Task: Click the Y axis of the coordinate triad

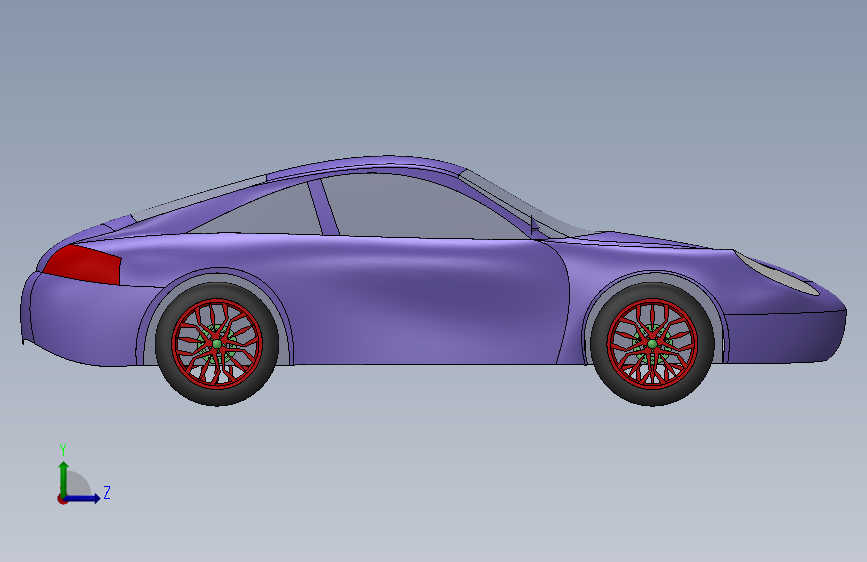Action: [x=64, y=479]
